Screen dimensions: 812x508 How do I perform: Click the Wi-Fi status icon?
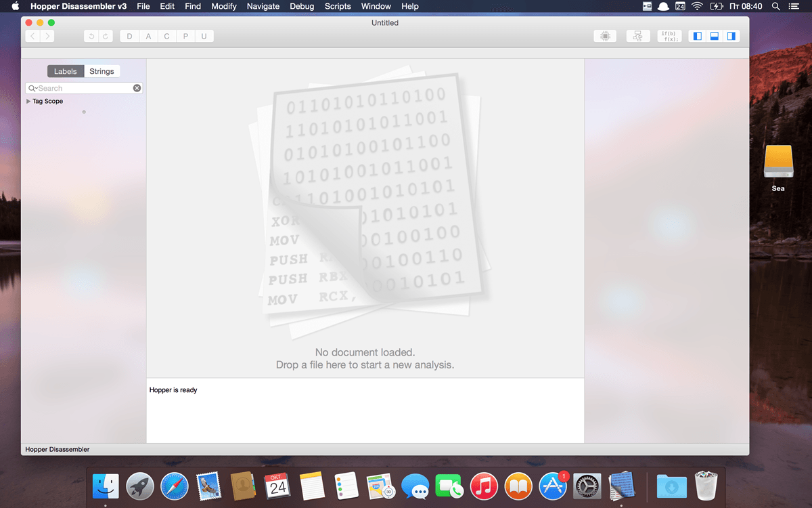point(697,6)
